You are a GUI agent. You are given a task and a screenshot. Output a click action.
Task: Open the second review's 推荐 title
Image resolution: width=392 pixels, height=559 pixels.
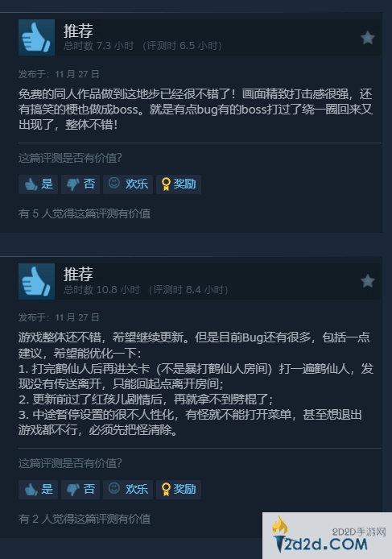click(78, 274)
